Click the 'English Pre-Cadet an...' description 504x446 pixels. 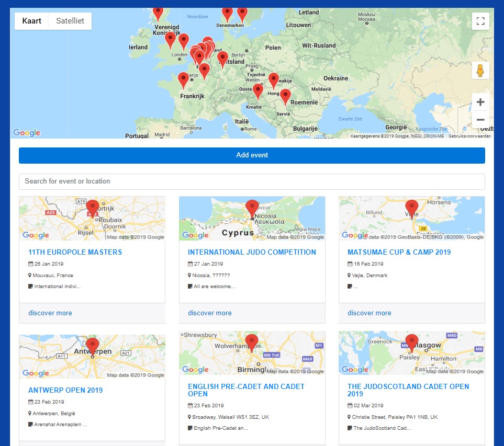coord(221,428)
